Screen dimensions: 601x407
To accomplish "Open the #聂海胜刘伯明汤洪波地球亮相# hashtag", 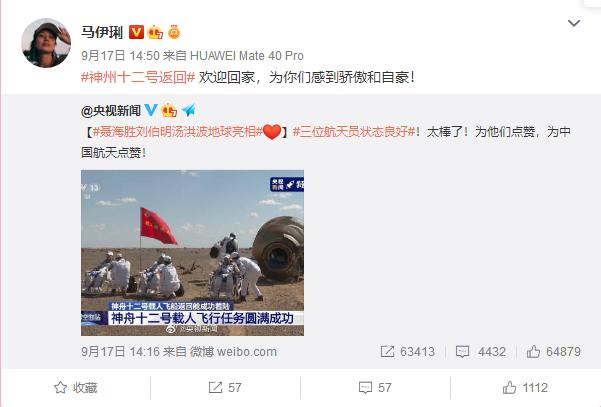I will (x=177, y=132).
